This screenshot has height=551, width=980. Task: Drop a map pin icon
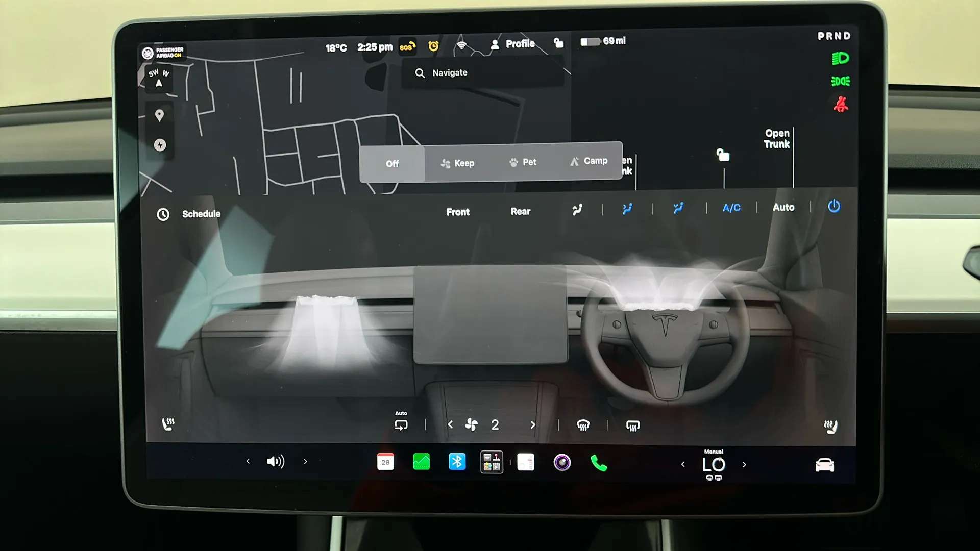pyautogui.click(x=159, y=116)
